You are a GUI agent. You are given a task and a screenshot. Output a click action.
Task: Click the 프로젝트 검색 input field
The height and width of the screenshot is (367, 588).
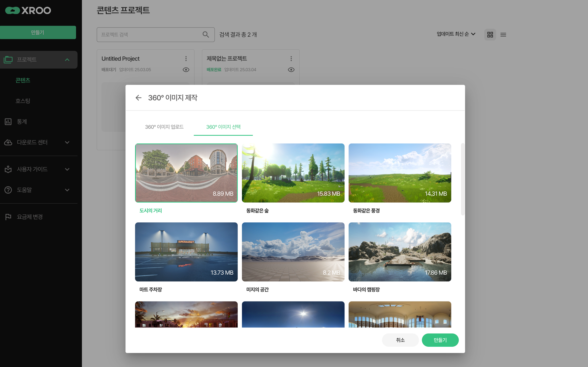(156, 34)
